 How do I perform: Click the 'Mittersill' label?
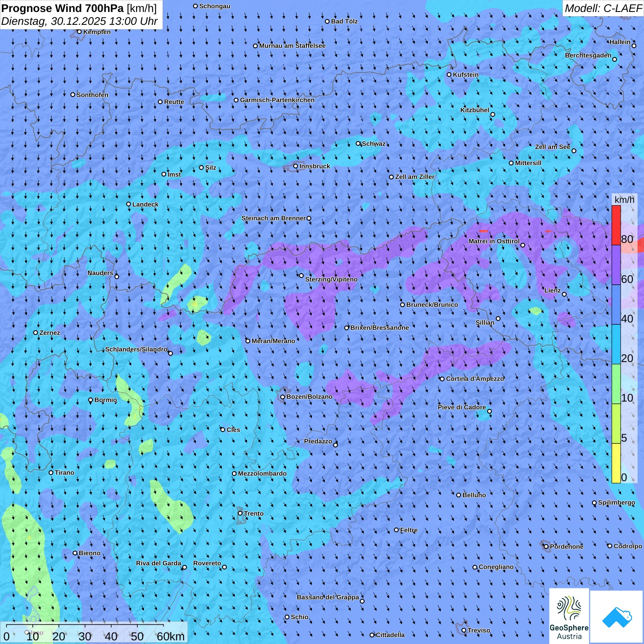tap(528, 163)
